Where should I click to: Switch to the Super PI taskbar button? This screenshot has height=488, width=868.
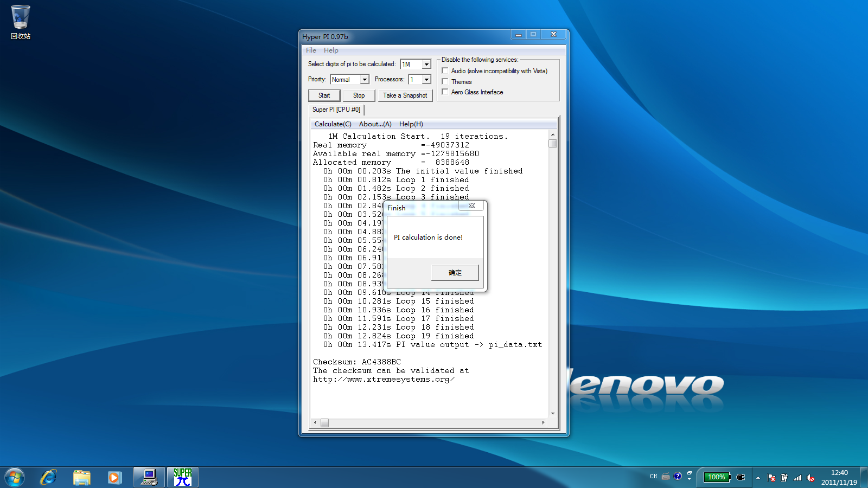(183, 477)
